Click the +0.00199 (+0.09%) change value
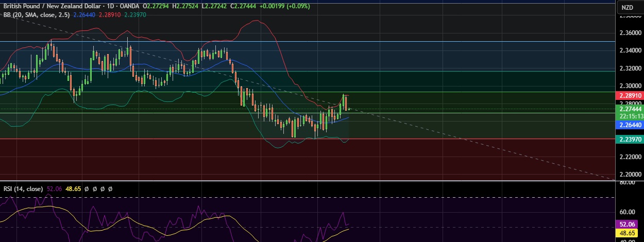This screenshot has width=644, height=242. coord(285,6)
